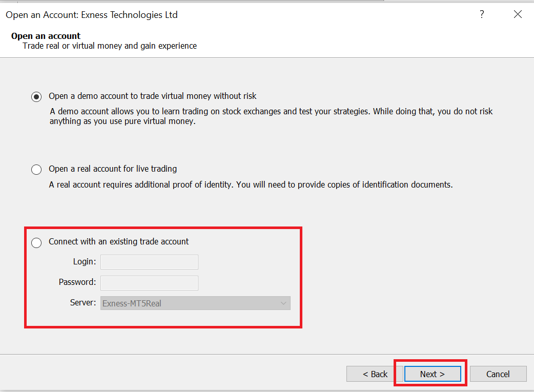Close the Open an Account dialog
Image resolution: width=534 pixels, height=392 pixels.
click(x=518, y=14)
